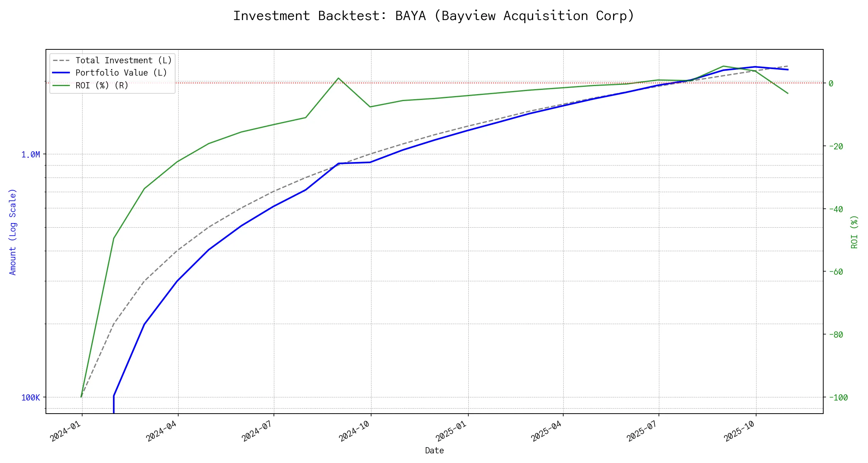Click the ROI line peak near 2024-09
The width and height of the screenshot is (868, 463).
pos(338,78)
